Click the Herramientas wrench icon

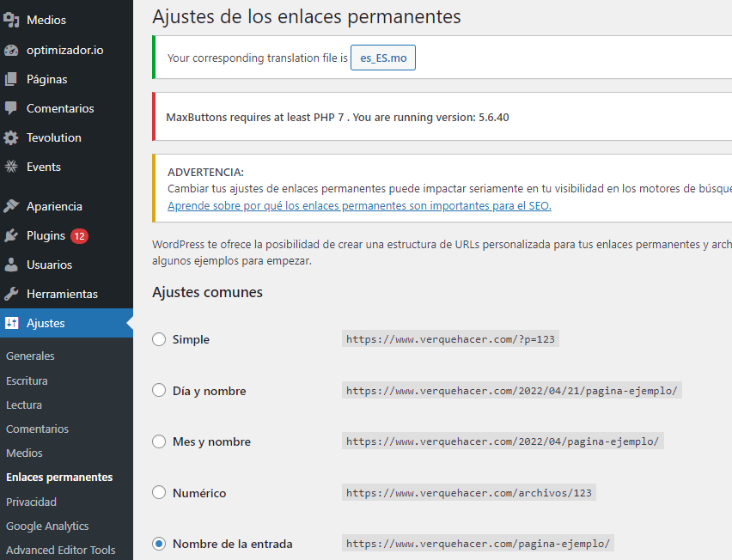click(11, 294)
